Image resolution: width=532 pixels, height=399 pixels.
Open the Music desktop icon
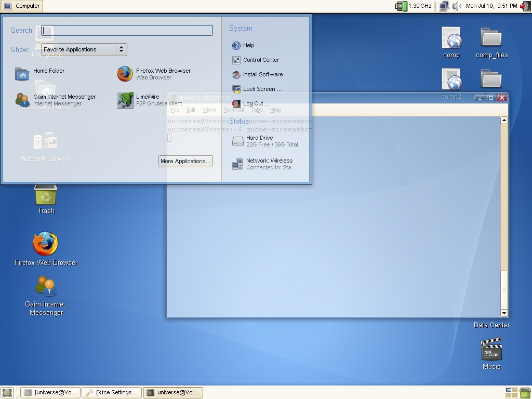(x=491, y=353)
